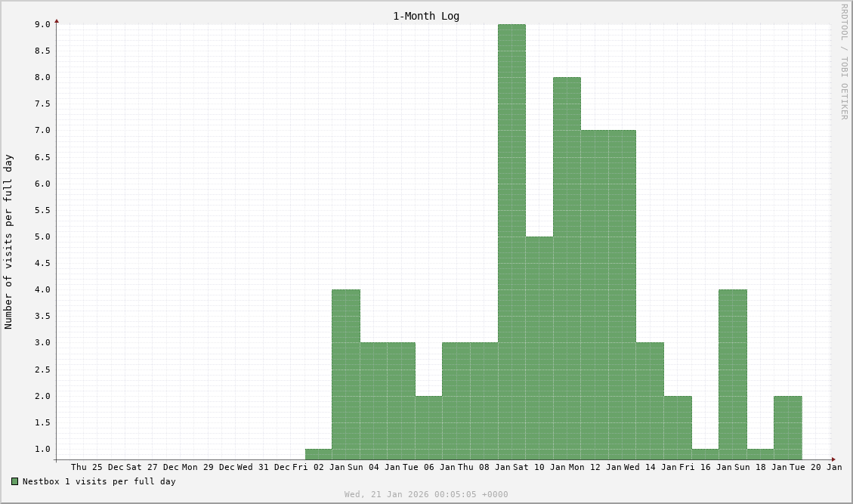Click the "Tue 20 Jan" date label
Screen dimensions: 853x504
pyautogui.click(x=816, y=467)
